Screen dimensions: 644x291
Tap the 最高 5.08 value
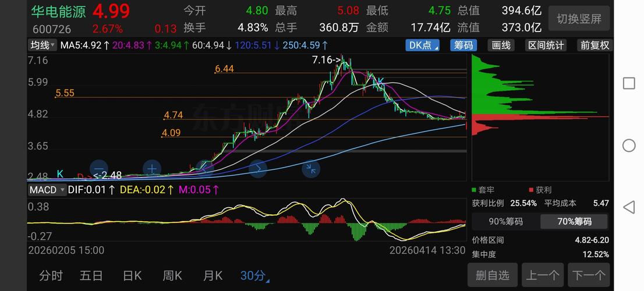click(348, 10)
